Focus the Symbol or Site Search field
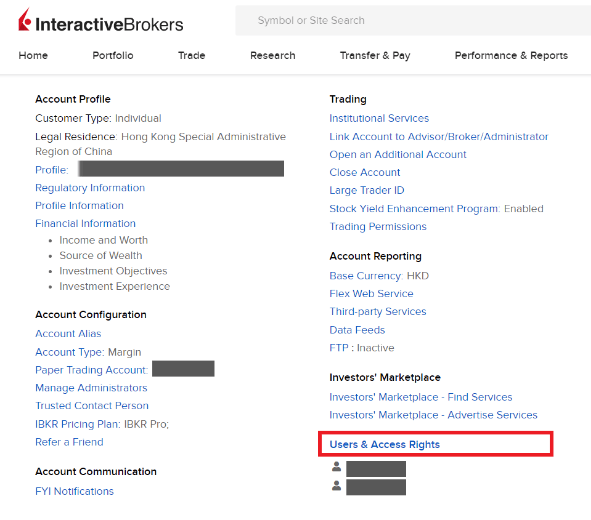This screenshot has width=591, height=520. click(x=413, y=20)
